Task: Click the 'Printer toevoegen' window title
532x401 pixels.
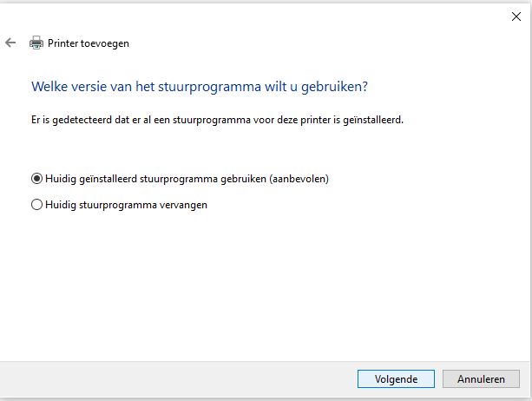Action: tap(89, 43)
